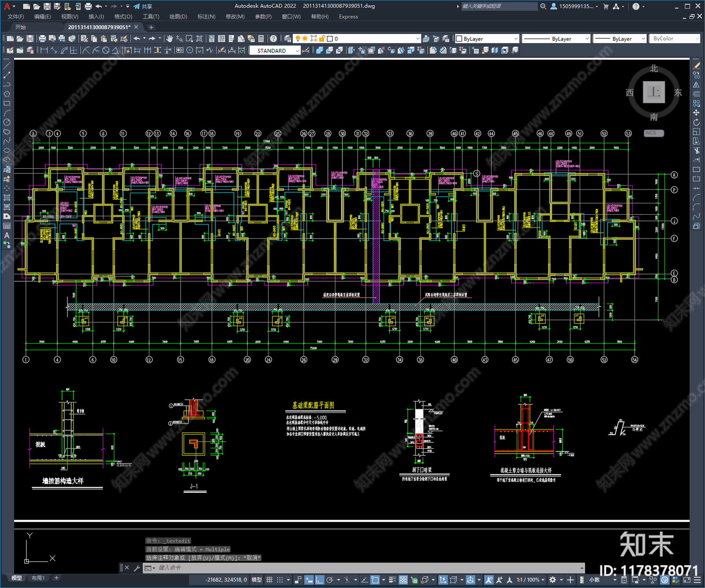The image size is (705, 588).
Task: Choose the multiline Text tool
Action: 7,235
